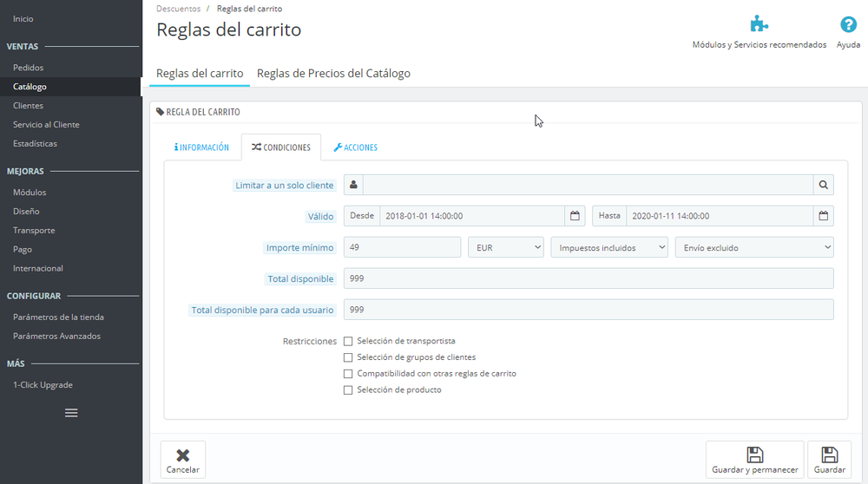Switch to the Acciones tab

click(x=355, y=147)
